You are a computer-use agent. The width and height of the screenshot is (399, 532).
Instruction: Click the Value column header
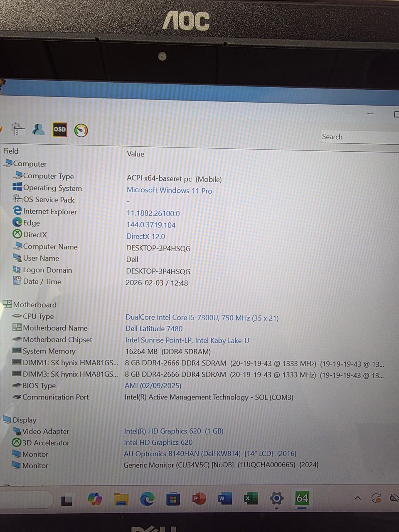point(135,154)
